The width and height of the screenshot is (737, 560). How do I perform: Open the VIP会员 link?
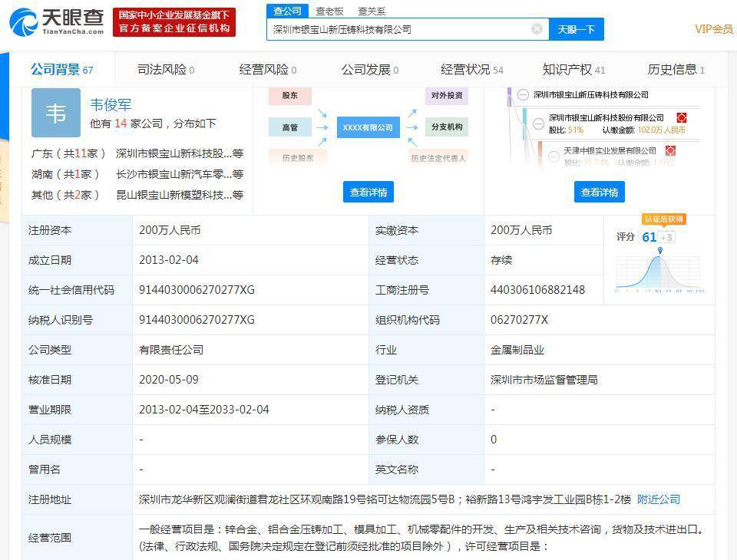(714, 29)
